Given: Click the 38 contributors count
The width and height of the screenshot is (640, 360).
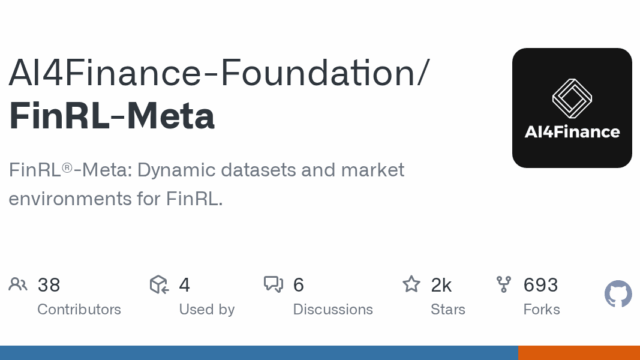Looking at the screenshot, I should (49, 285).
